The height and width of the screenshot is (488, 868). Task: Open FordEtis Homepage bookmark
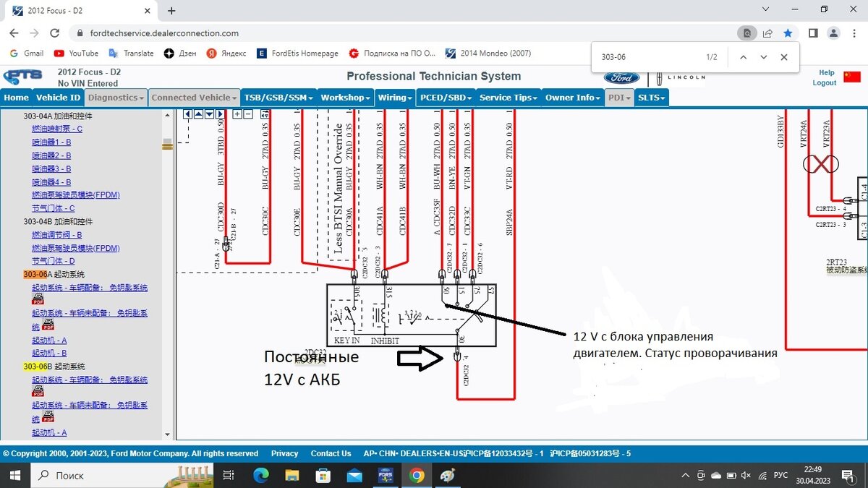click(x=298, y=53)
